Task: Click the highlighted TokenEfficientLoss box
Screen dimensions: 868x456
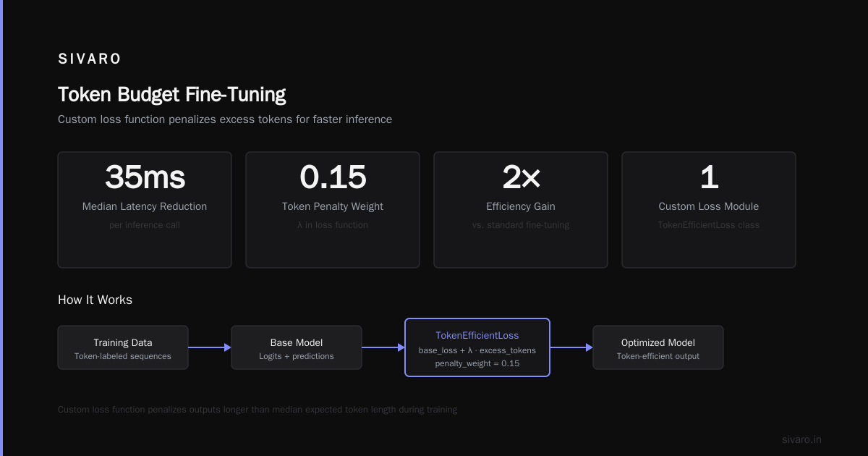Action: point(477,347)
